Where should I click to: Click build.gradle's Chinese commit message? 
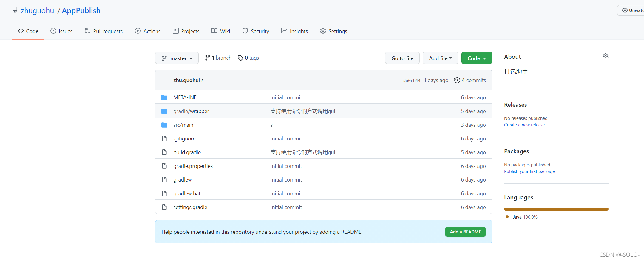(303, 152)
